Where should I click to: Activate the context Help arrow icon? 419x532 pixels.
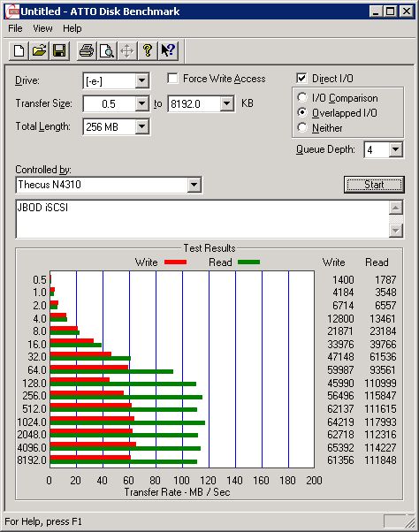coord(168,51)
